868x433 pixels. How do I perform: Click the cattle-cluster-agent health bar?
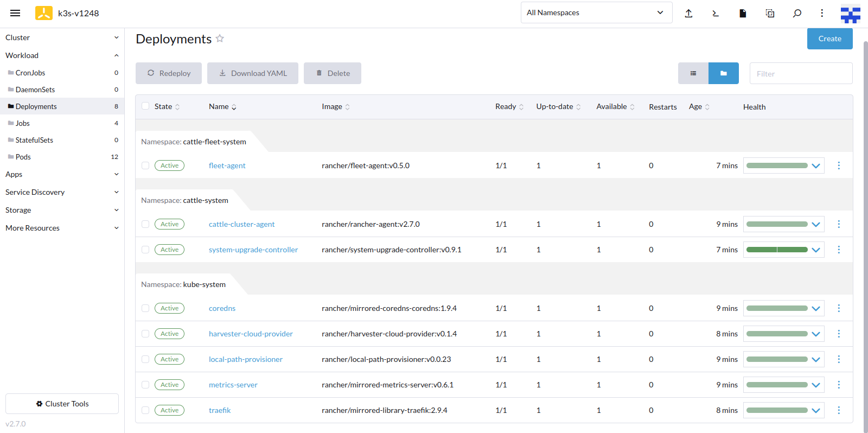777,224
